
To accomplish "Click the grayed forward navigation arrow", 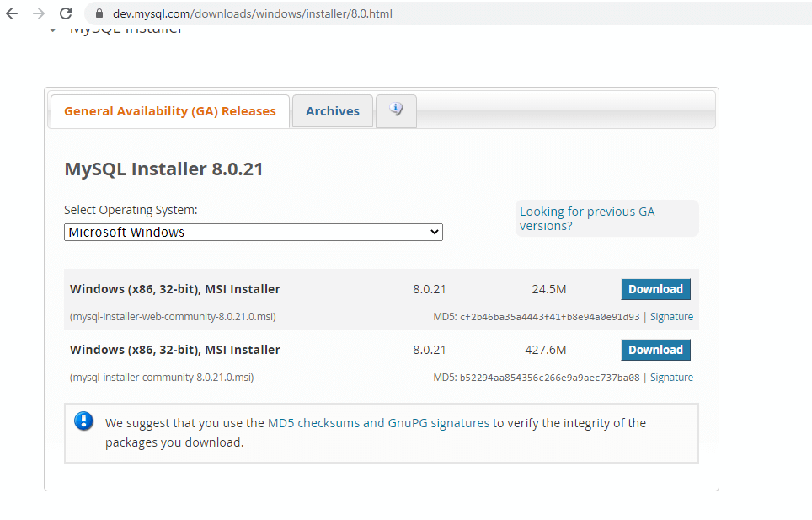I will (x=37, y=13).
